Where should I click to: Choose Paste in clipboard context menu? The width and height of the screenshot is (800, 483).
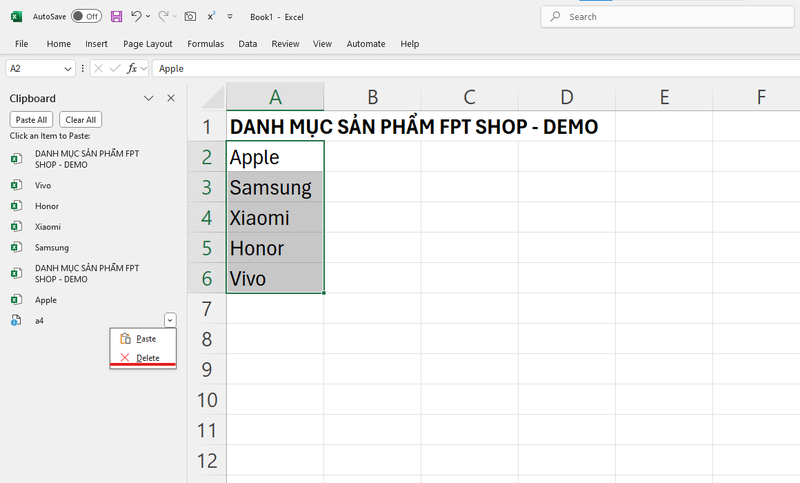pyautogui.click(x=143, y=339)
